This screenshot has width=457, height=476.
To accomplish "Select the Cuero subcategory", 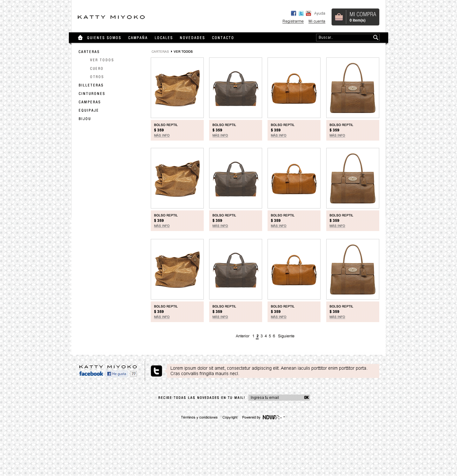I will point(96,69).
